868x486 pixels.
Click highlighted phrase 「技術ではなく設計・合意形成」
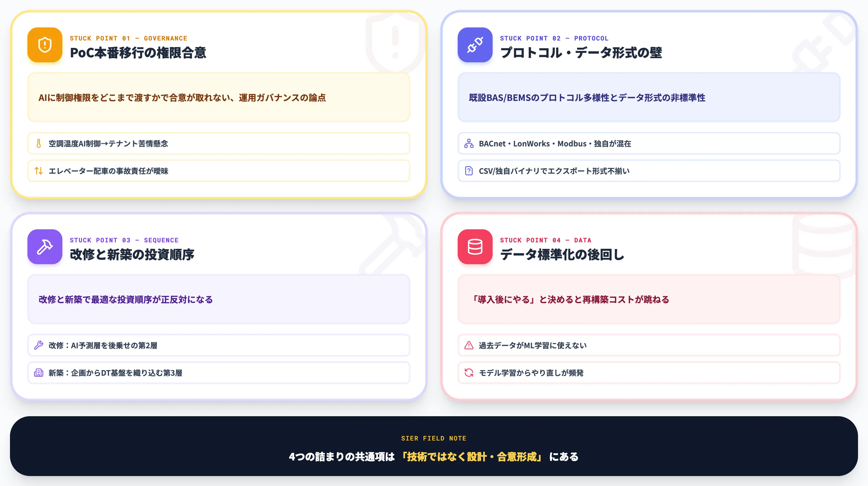[472, 457]
